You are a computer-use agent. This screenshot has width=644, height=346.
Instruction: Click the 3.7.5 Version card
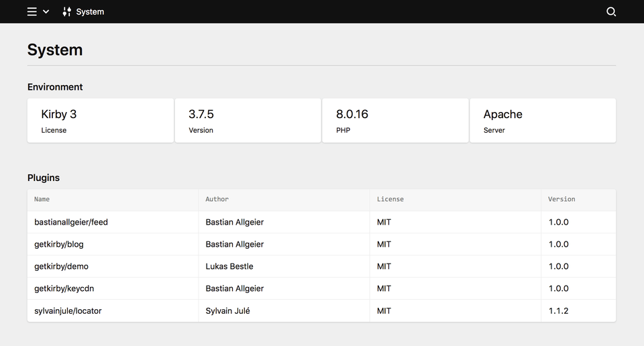point(248,121)
